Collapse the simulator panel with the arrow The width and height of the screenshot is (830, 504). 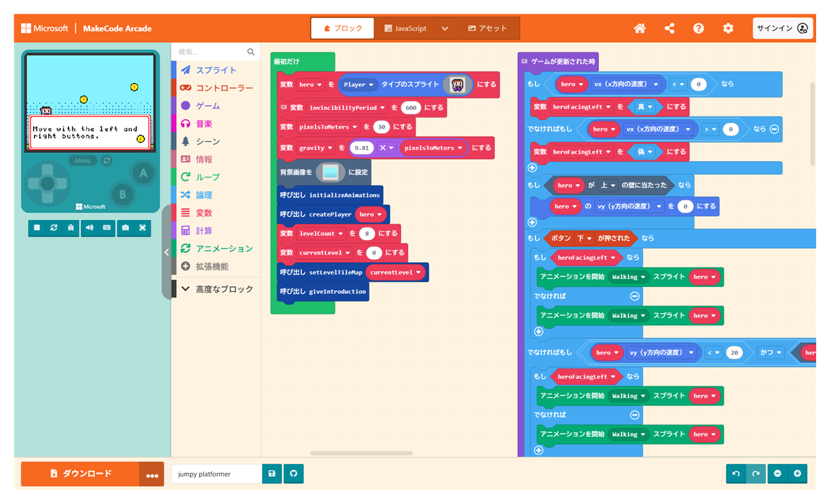click(166, 252)
